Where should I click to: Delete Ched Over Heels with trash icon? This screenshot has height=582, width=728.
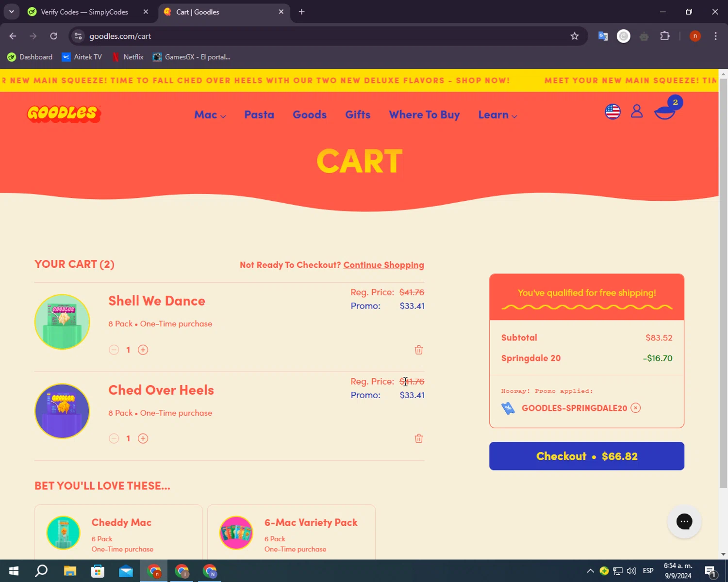[x=419, y=438]
